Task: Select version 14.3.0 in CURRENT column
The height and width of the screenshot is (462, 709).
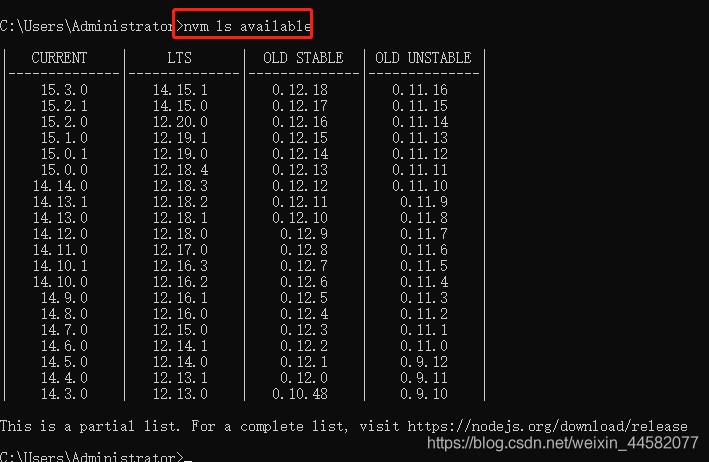Action: pyautogui.click(x=64, y=394)
